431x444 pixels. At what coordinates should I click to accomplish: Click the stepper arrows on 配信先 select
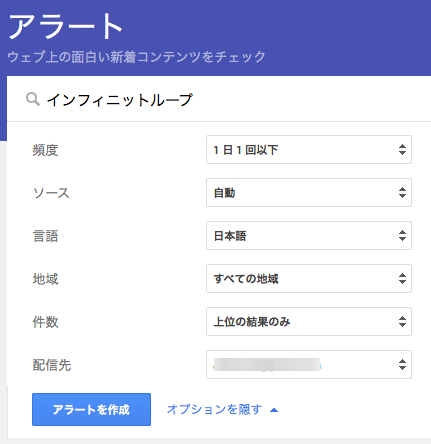click(x=402, y=364)
